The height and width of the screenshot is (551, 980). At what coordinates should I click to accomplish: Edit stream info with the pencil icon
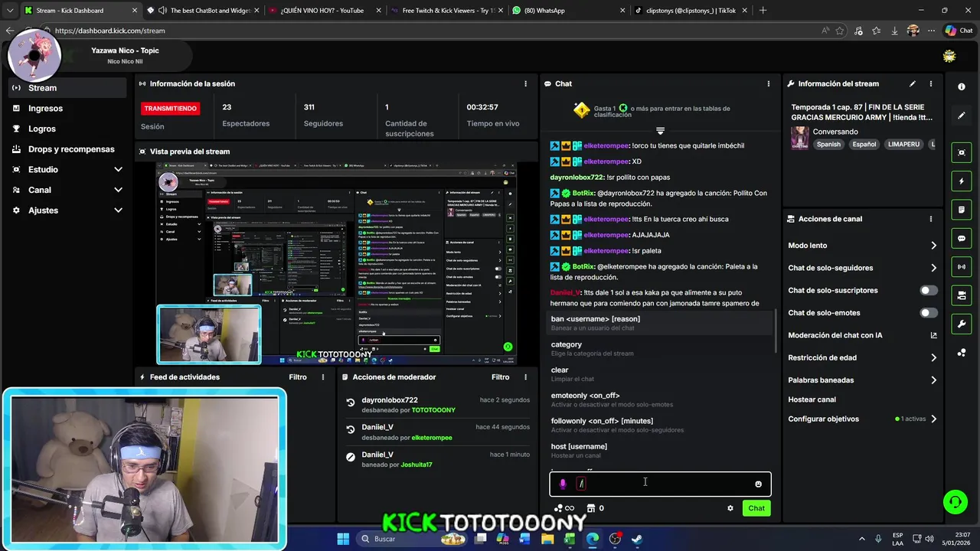pos(912,84)
